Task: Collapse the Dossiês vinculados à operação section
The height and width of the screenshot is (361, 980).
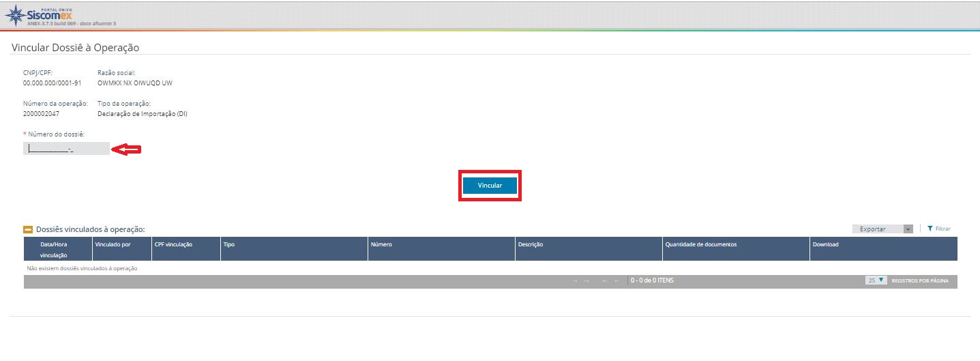Action: point(28,230)
